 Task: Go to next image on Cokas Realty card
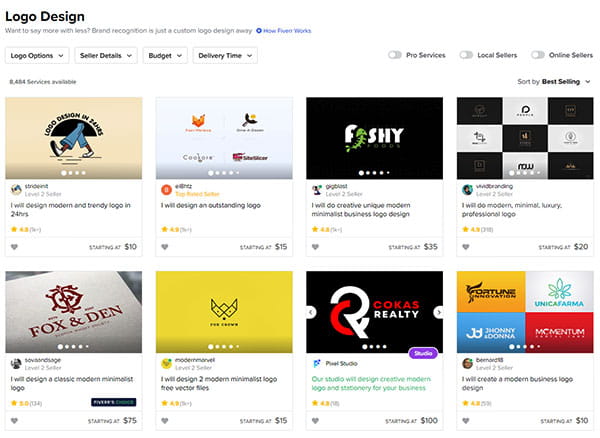tap(439, 313)
